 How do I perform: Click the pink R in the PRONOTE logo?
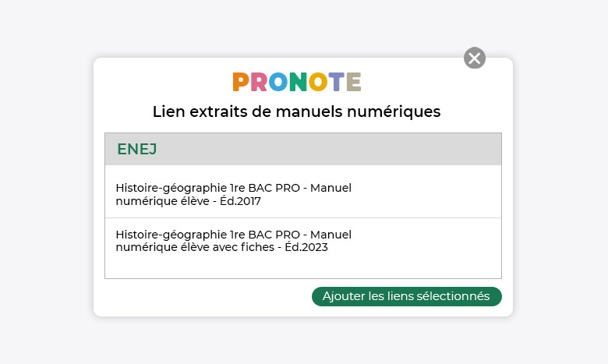[x=259, y=82]
